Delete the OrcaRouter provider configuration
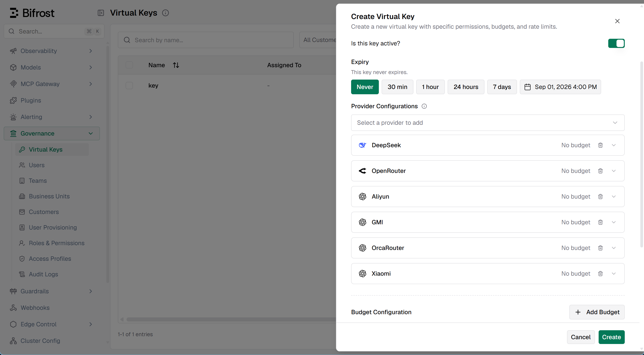Screen dimensions: 644x355 600,248
